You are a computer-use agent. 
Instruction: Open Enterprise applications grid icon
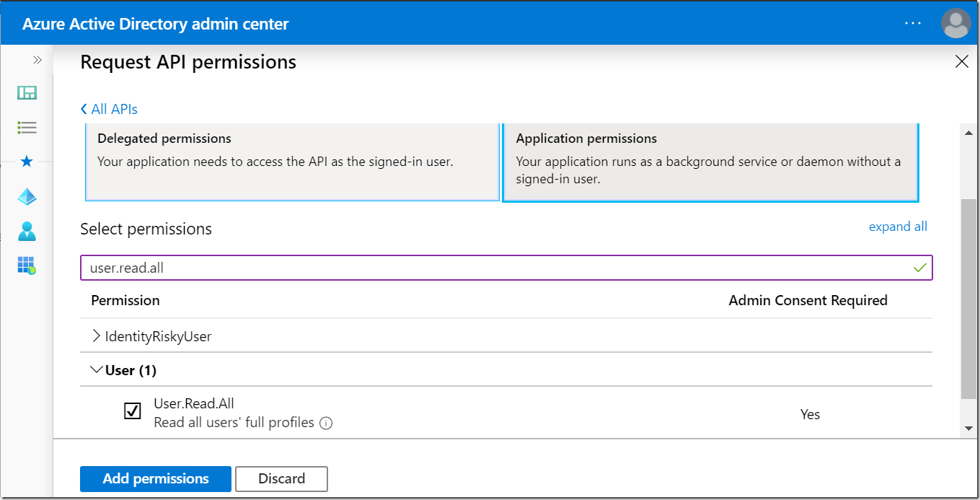point(27,266)
